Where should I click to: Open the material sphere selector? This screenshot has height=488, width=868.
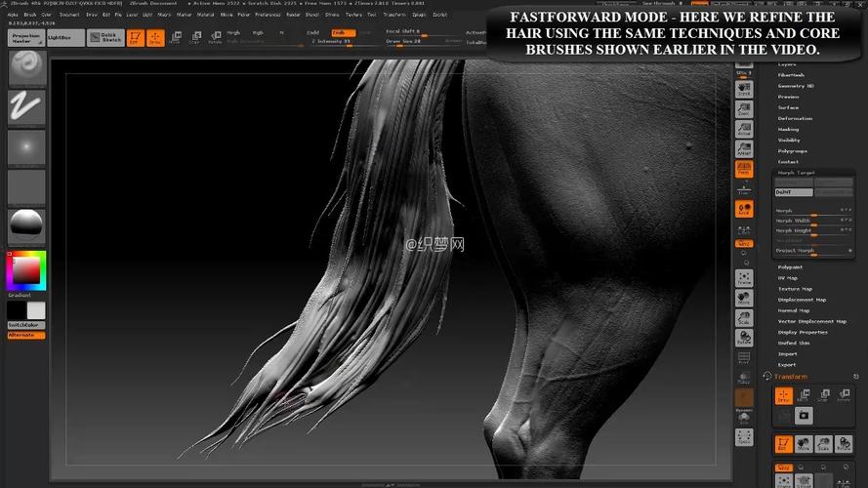tap(26, 225)
